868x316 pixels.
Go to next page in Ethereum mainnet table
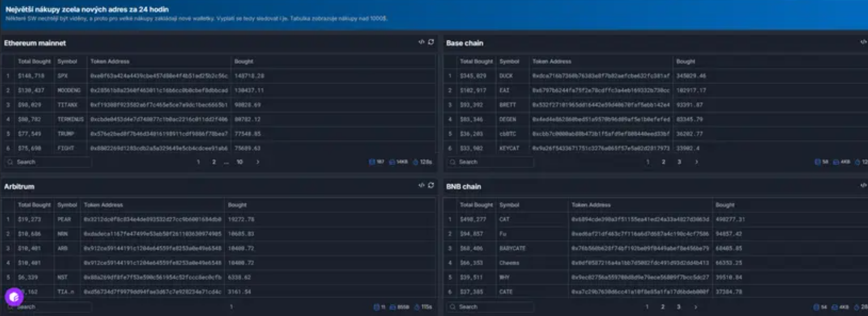pos(258,162)
